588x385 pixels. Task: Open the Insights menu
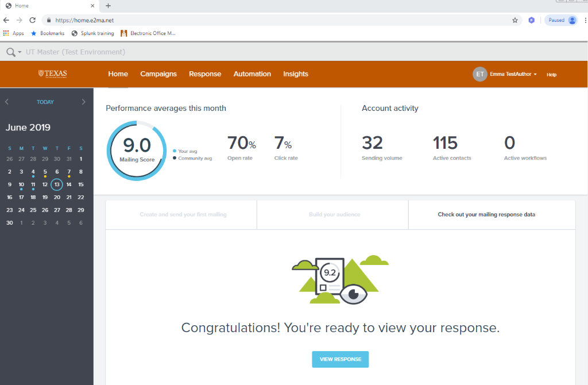296,74
